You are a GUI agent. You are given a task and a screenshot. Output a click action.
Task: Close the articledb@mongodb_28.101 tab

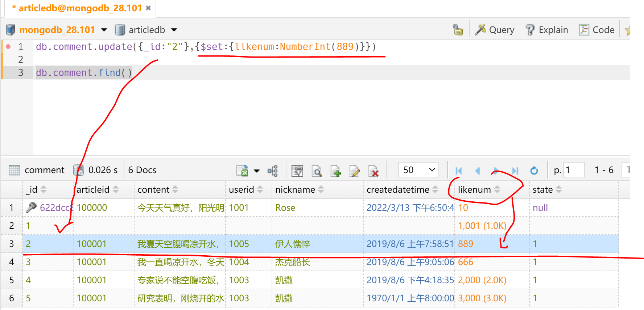[148, 8]
